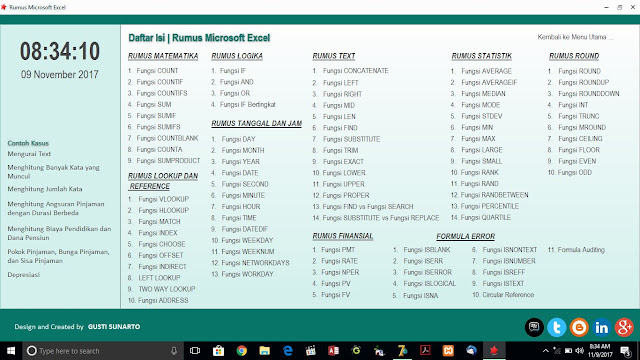Image resolution: width=640 pixels, height=360 pixels.
Task: Open the Google Plus icon in footer
Action: (x=624, y=327)
